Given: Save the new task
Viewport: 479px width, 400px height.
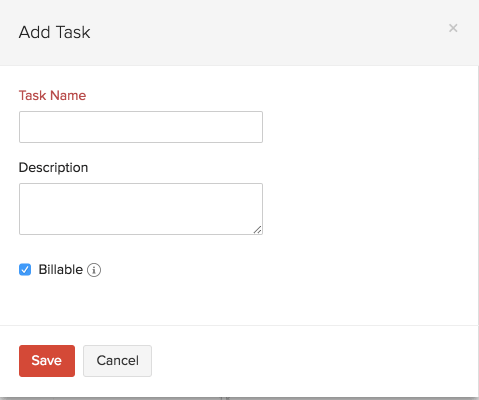Looking at the screenshot, I should pyautogui.click(x=47, y=361).
